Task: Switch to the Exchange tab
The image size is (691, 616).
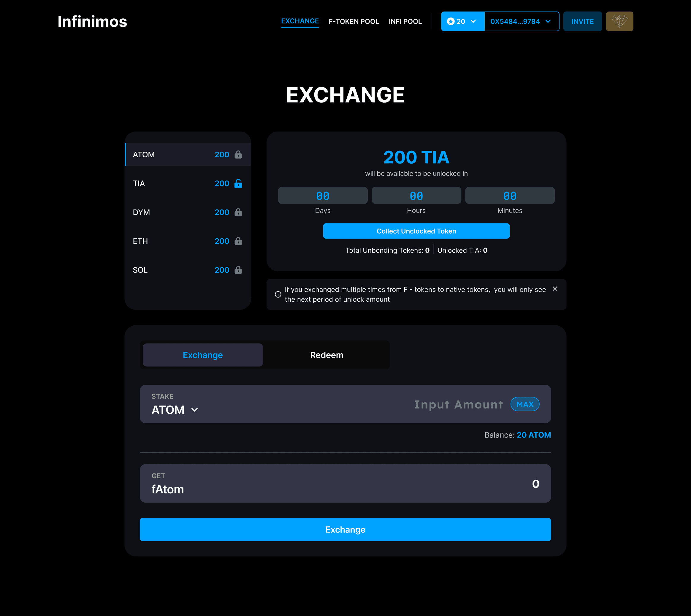Action: pyautogui.click(x=202, y=355)
